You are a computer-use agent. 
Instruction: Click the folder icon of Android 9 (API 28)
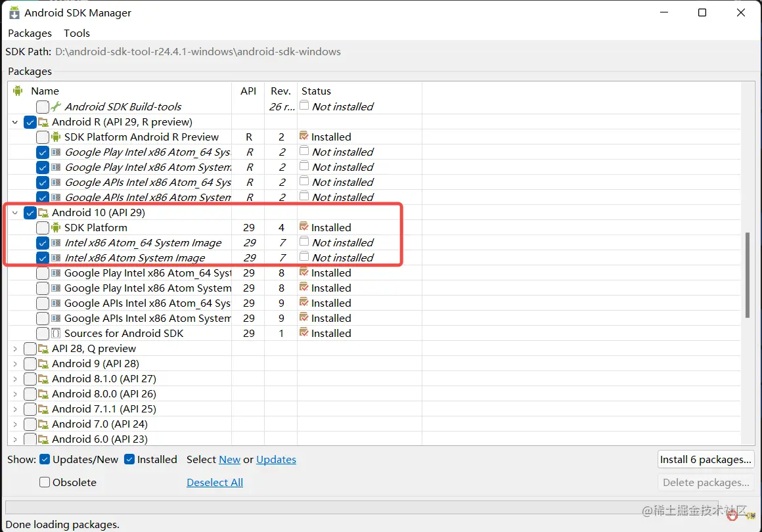(x=43, y=363)
